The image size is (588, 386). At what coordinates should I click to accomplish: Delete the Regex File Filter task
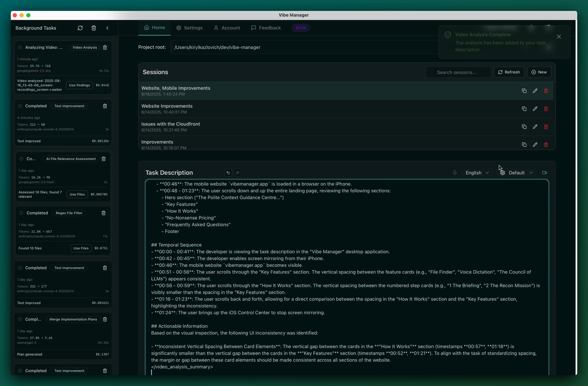tap(104, 213)
